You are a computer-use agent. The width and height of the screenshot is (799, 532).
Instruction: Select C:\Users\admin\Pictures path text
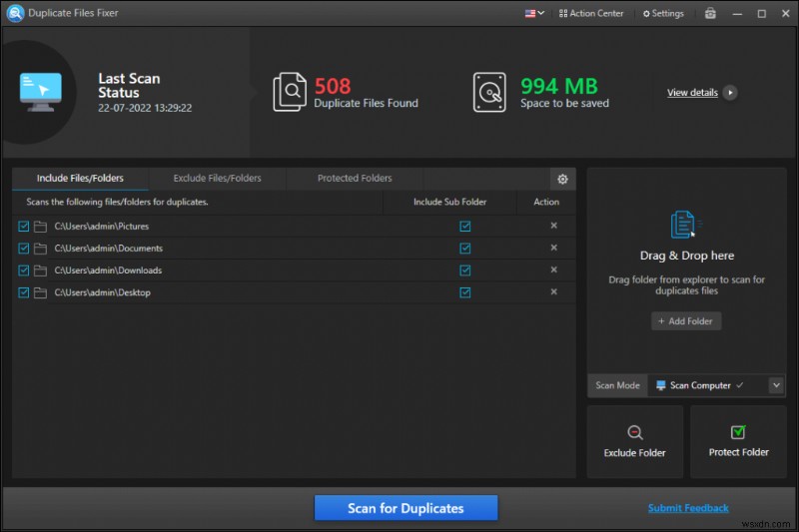pos(102,227)
